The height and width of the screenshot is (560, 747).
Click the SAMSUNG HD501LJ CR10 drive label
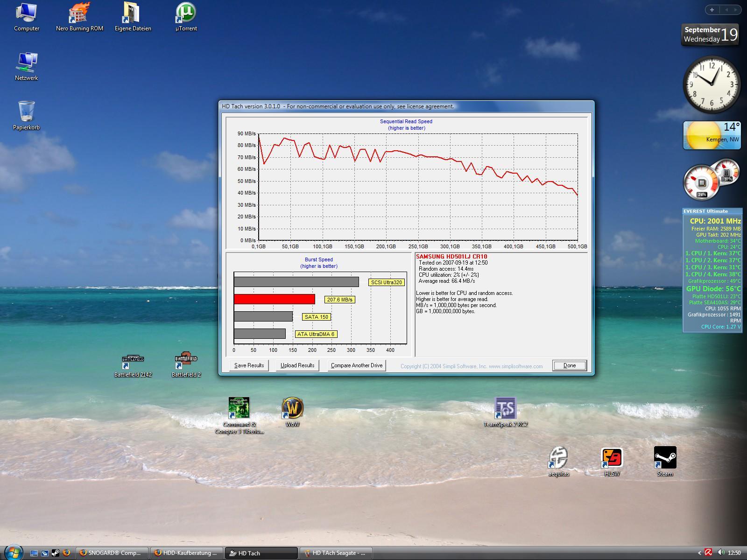tap(451, 257)
